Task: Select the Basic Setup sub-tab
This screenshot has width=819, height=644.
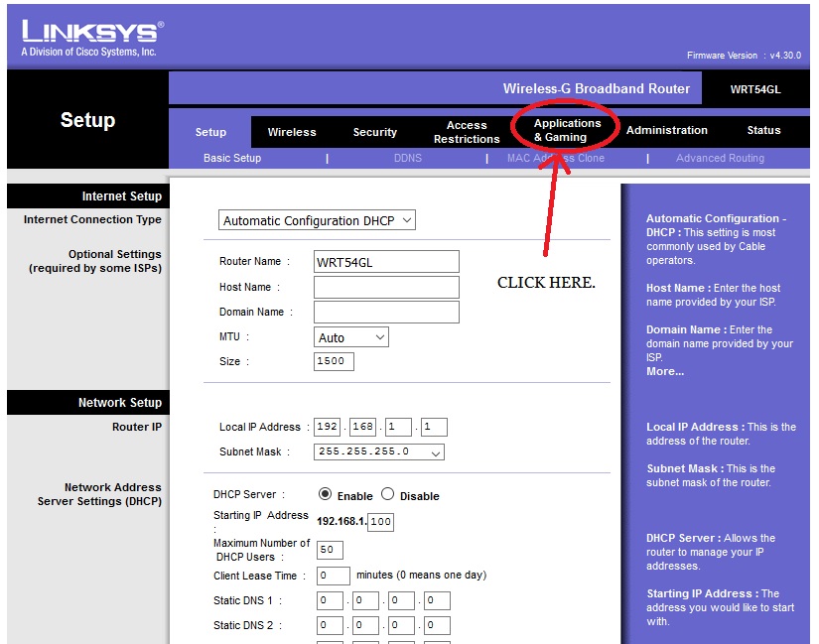Action: (232, 158)
